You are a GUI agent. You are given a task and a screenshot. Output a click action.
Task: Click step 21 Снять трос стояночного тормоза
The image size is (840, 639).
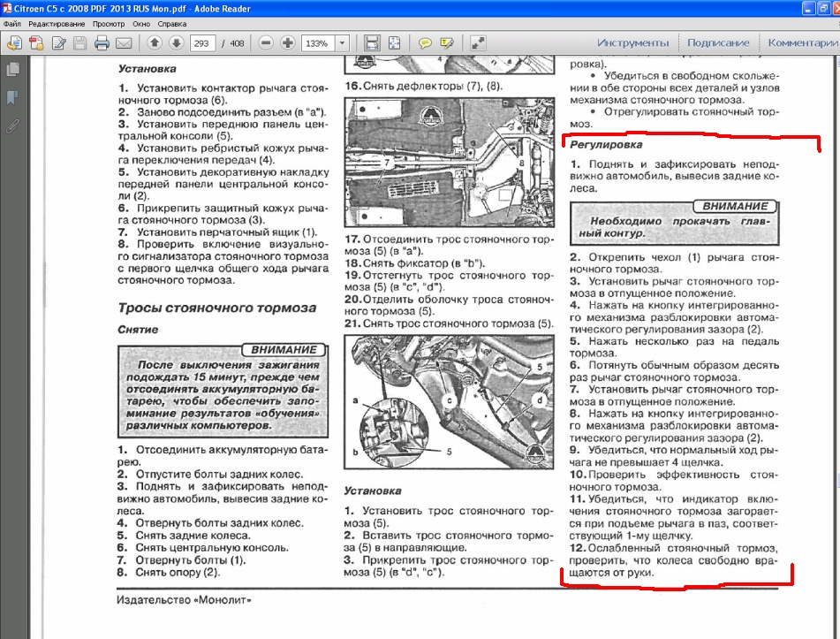tap(449, 323)
